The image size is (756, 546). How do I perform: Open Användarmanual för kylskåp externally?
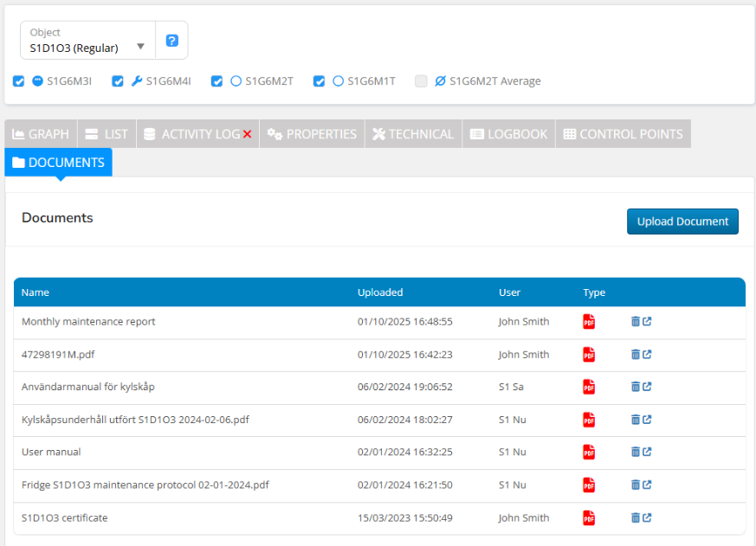pyautogui.click(x=647, y=387)
